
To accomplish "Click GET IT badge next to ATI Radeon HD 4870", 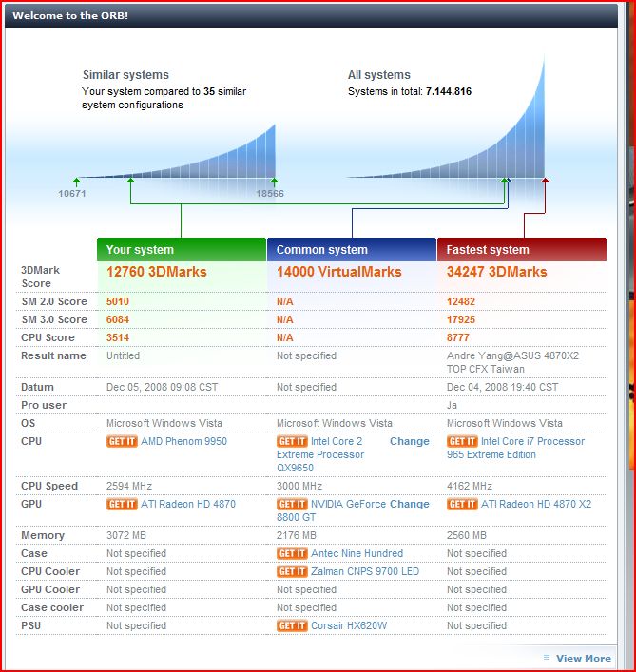I will coord(122,504).
